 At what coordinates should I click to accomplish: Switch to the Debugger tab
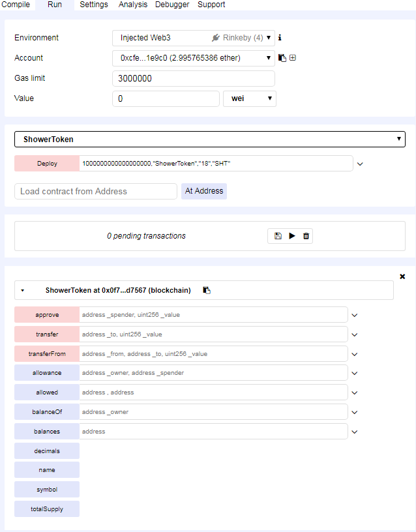point(172,5)
